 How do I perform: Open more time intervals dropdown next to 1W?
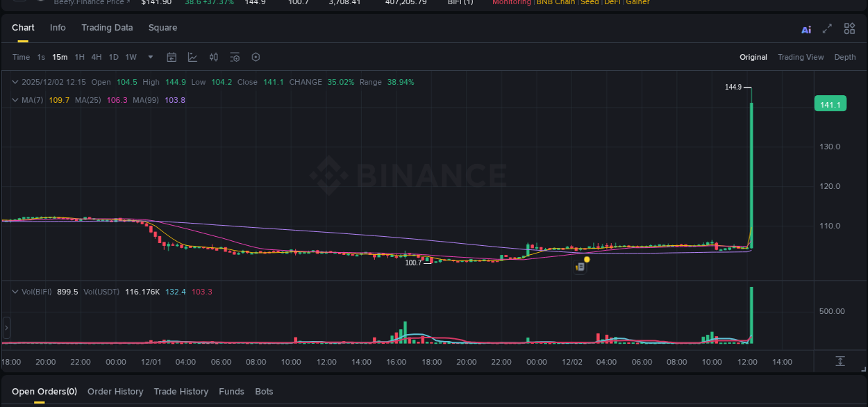tap(150, 57)
